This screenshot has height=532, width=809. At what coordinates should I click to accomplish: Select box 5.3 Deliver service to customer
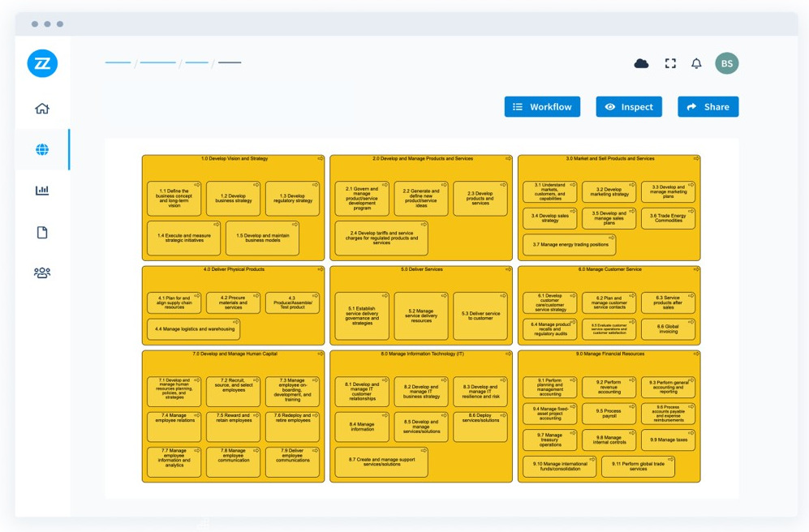[480, 316]
